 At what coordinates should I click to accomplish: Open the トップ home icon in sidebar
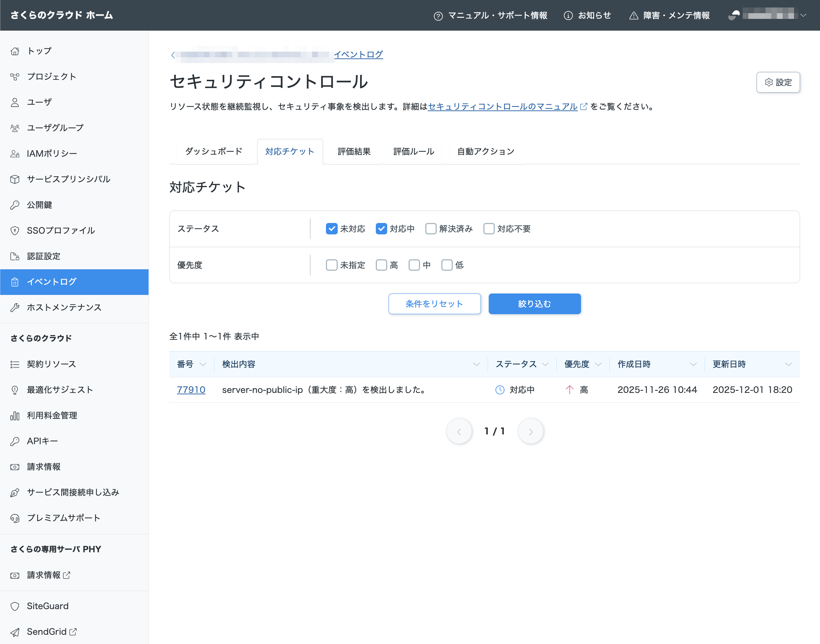[x=15, y=51]
